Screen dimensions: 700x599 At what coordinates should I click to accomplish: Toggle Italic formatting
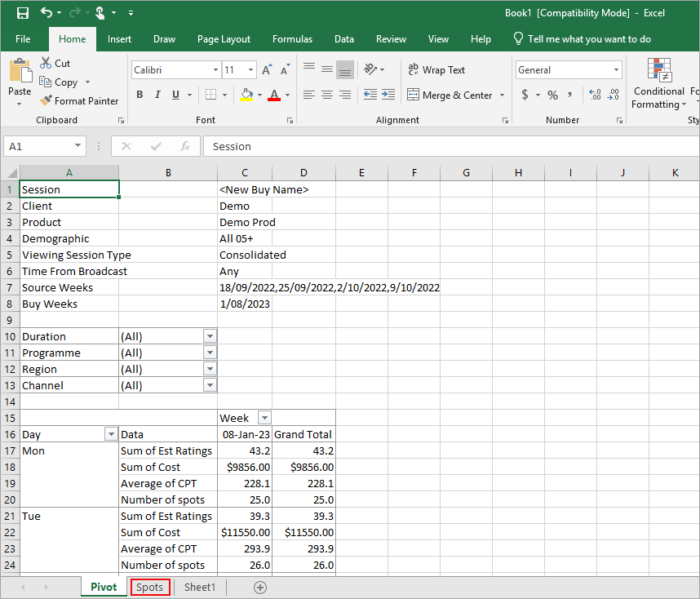[157, 95]
